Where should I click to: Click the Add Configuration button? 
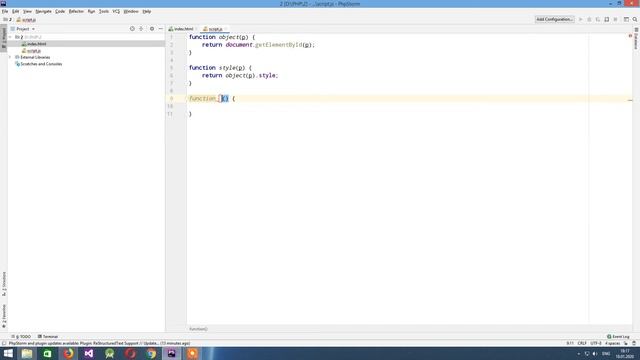554,19
